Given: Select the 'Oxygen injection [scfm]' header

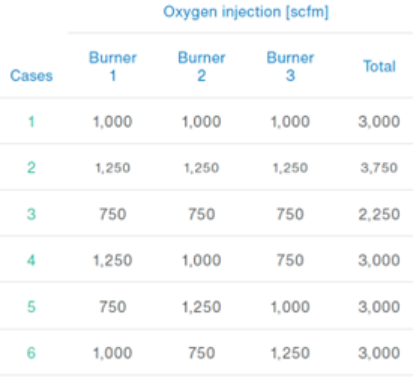Looking at the screenshot, I should (x=246, y=13).
